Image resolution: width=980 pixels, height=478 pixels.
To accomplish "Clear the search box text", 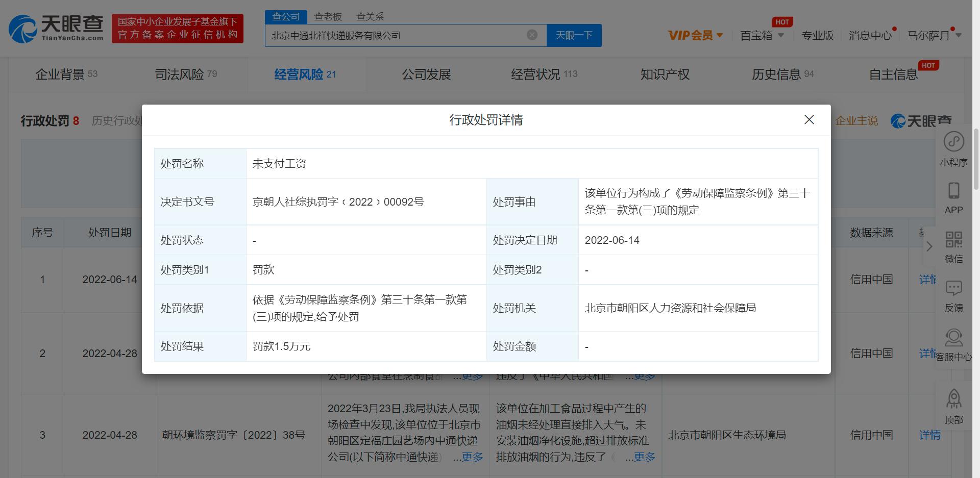I will pyautogui.click(x=532, y=35).
